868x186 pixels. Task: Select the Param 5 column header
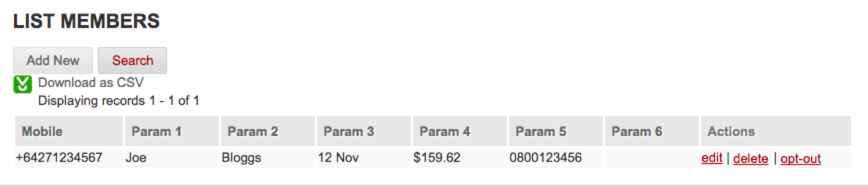click(540, 131)
